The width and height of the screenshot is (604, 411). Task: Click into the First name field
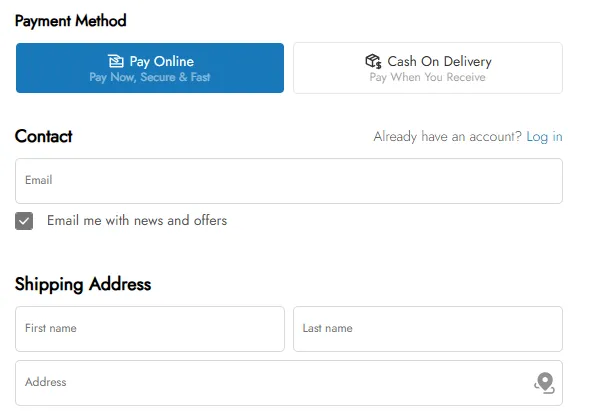150,329
